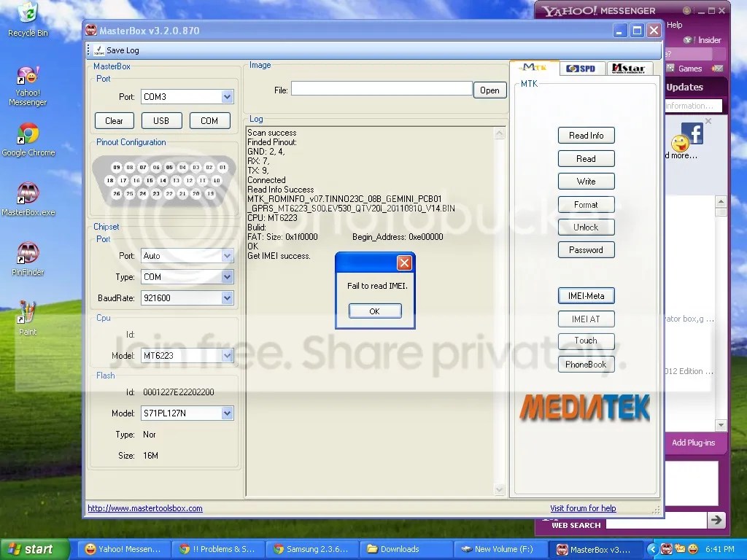747x560 pixels.
Task: Click the PhoneBook button
Action: (586, 365)
